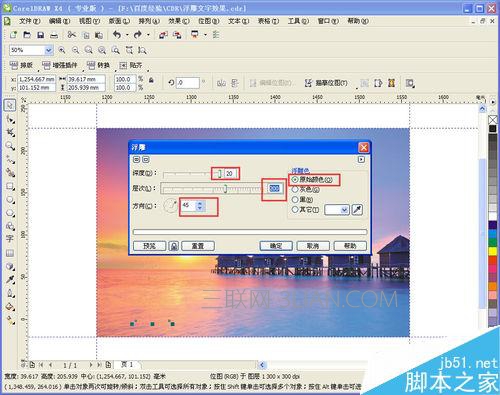Click the Zoom in magnifier icon
This screenshot has height=395, width=500.
[x=62, y=50]
